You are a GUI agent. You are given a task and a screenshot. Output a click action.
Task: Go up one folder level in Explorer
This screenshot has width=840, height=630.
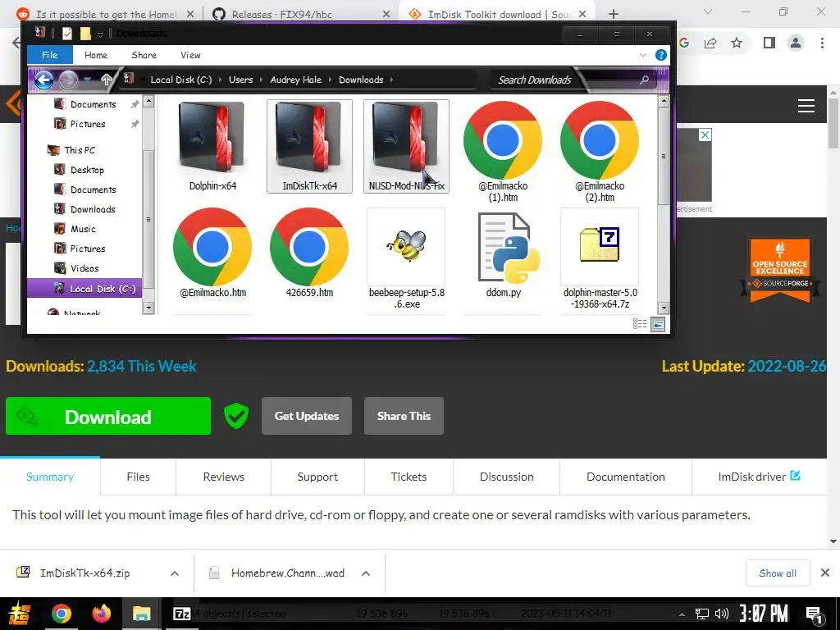106,80
